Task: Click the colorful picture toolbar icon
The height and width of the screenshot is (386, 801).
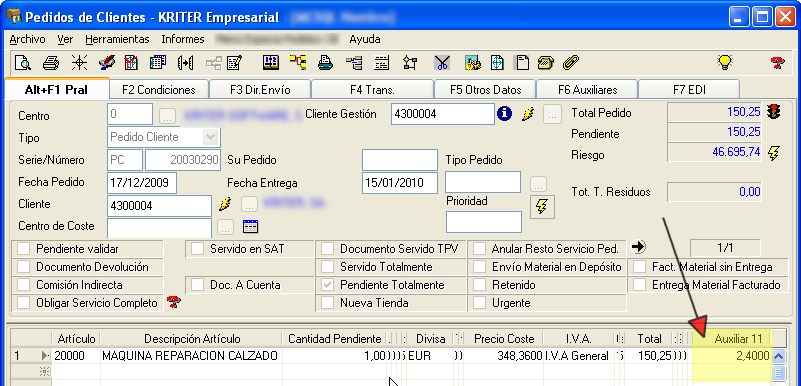Action: pos(473,63)
